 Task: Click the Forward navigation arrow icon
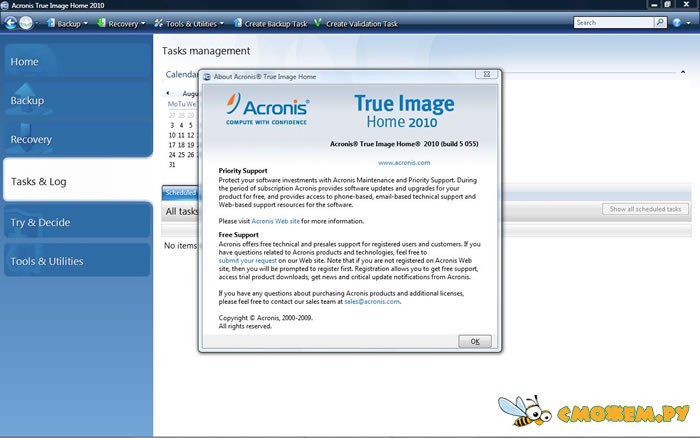(x=26, y=22)
